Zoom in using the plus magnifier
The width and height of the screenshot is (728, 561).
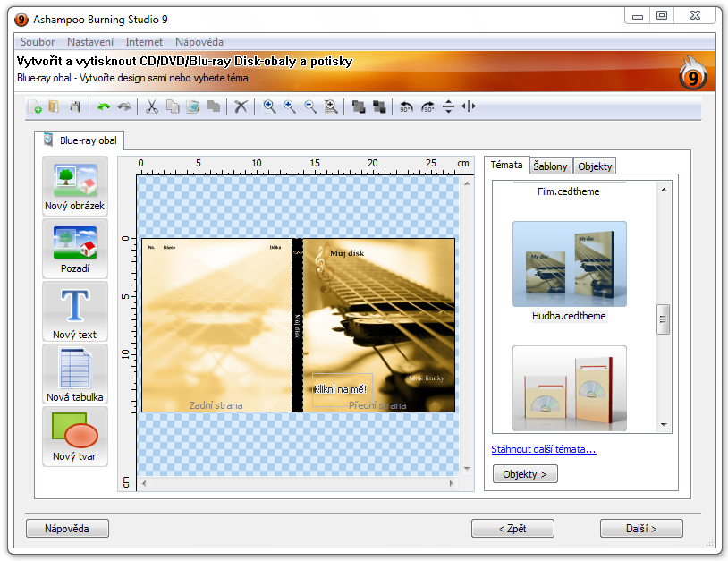pos(290,106)
